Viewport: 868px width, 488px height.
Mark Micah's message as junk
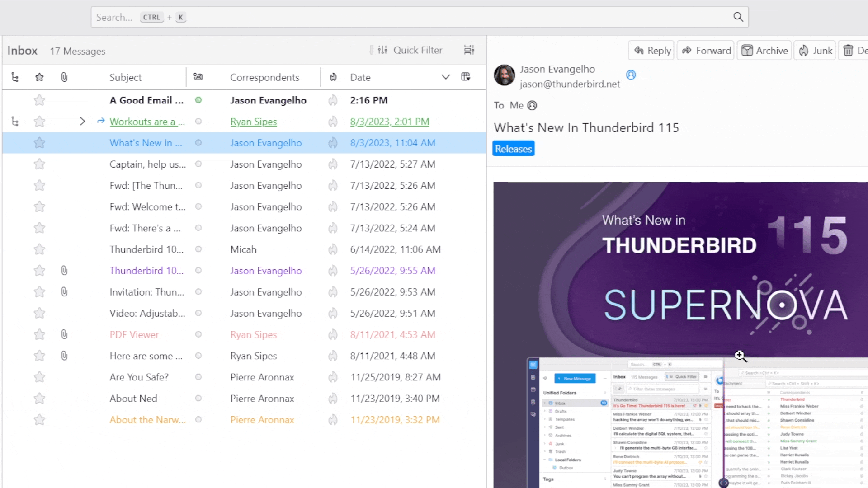point(333,249)
